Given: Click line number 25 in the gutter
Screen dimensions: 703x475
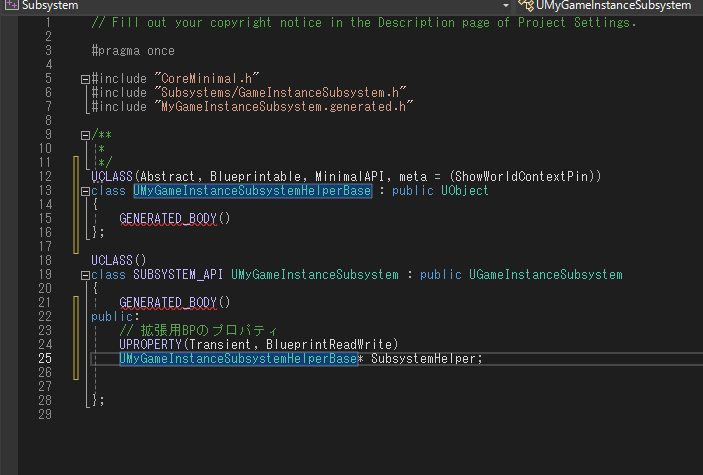Looking at the screenshot, I should (45, 358).
